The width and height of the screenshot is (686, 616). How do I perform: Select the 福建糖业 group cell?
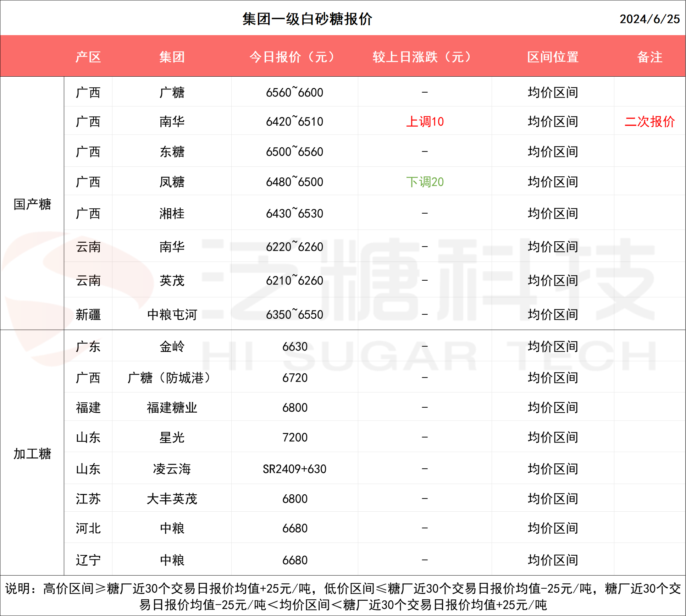point(172,408)
